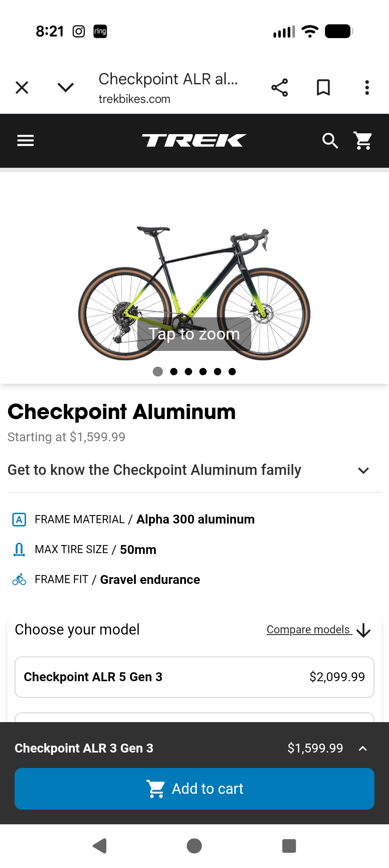Collapse the Checkpoint ALR 3 Gen 3 bar
Viewport: 389px width, 868px height.
click(x=363, y=748)
